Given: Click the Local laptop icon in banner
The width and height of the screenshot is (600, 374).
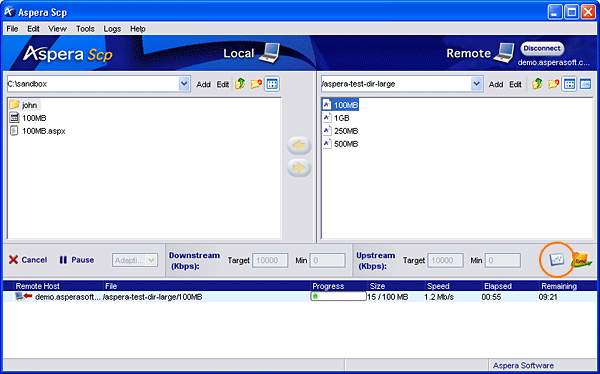Looking at the screenshot, I should coord(269,53).
